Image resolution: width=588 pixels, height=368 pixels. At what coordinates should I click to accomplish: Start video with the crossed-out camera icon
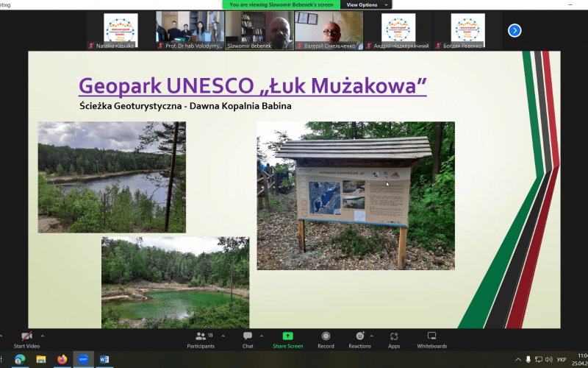(26, 339)
